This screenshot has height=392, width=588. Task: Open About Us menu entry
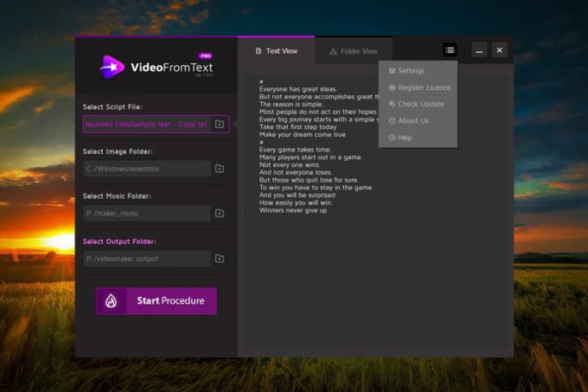419,121
